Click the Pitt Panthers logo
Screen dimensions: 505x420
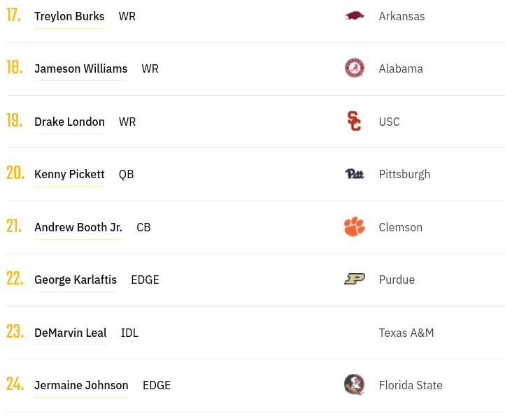[355, 174]
